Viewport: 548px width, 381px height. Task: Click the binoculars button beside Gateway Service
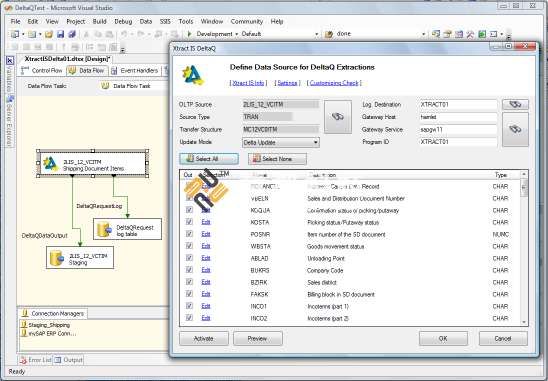(x=515, y=129)
